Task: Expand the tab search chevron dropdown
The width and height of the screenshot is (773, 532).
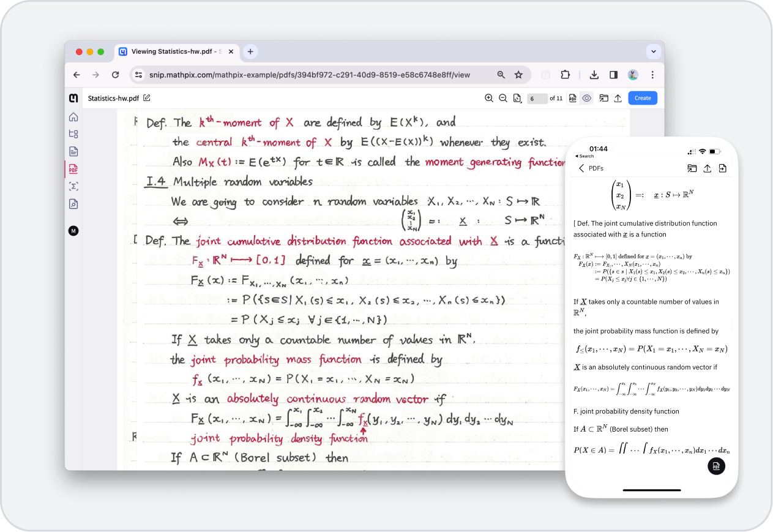Action: tap(654, 51)
